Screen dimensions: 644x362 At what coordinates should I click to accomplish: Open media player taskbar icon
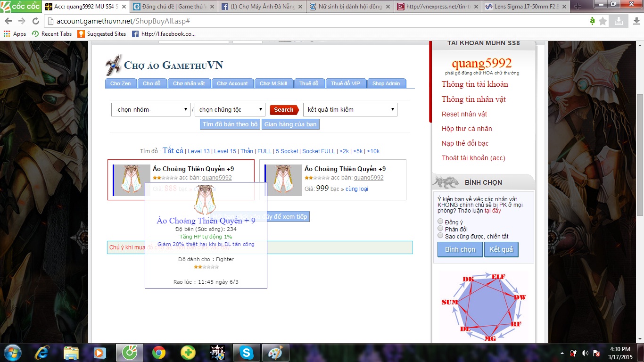100,353
